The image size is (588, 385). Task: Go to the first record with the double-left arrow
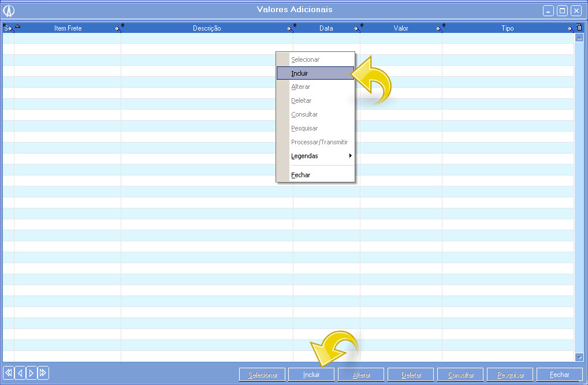pyautogui.click(x=8, y=373)
